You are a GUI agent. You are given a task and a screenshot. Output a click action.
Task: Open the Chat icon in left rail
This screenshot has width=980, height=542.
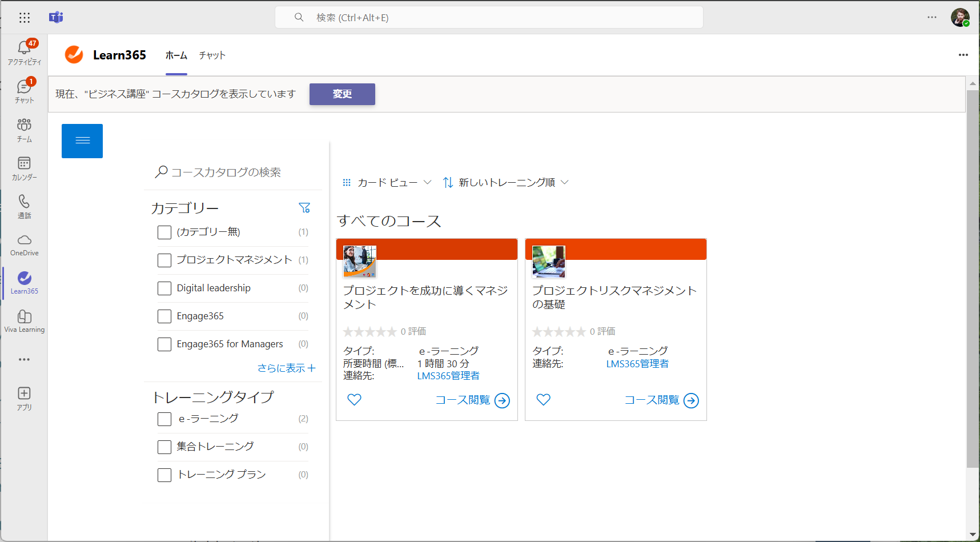pos(25,91)
